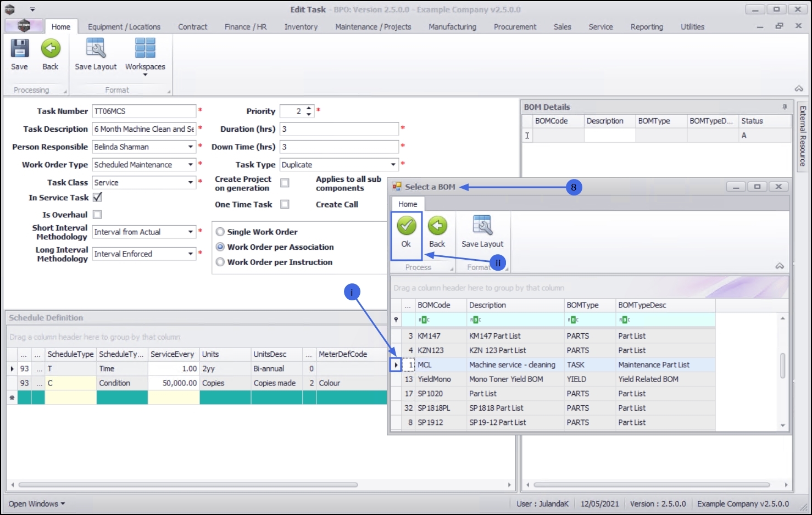This screenshot has height=515, width=812.
Task: Click the application logo button beside the Home tab
Action: coord(24,26)
